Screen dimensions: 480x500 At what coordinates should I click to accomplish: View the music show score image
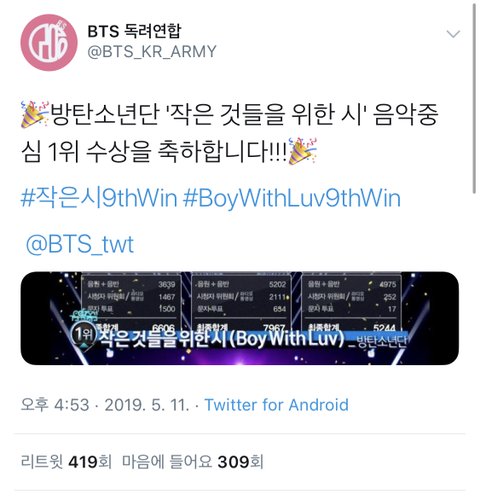[x=240, y=318]
